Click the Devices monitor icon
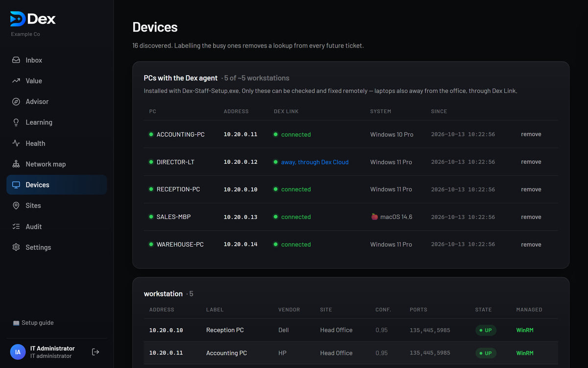The image size is (588, 368). pos(16,184)
